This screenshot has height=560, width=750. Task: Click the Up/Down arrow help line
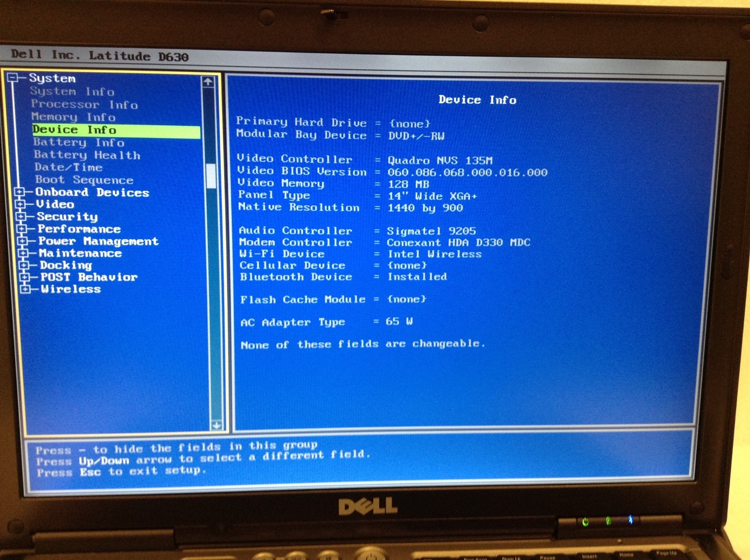click(x=203, y=458)
